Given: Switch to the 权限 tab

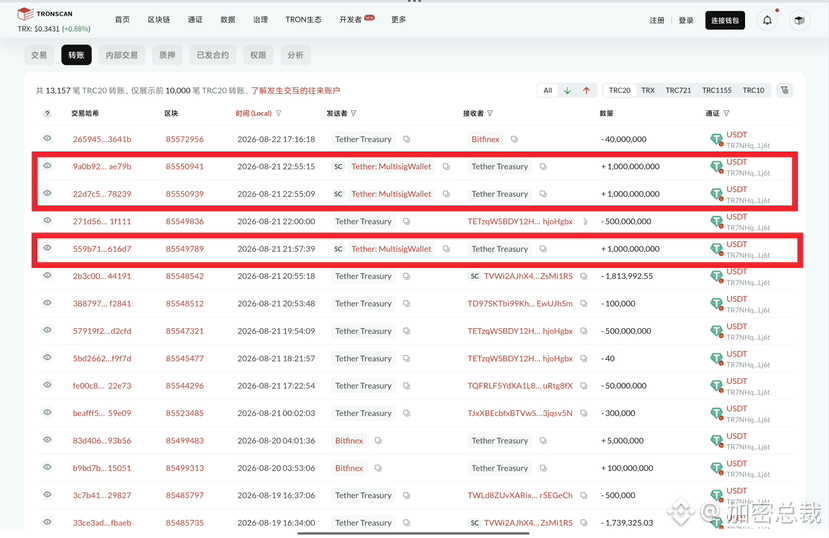Looking at the screenshot, I should 258,55.
